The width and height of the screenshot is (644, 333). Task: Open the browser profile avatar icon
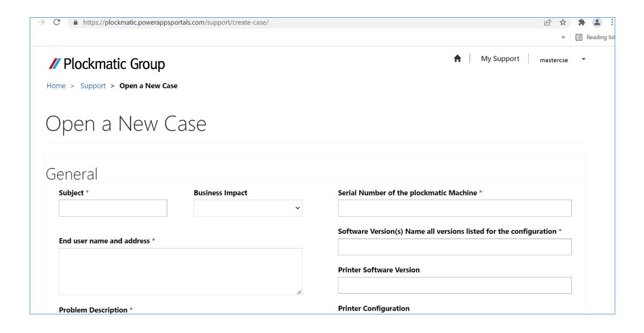click(597, 23)
